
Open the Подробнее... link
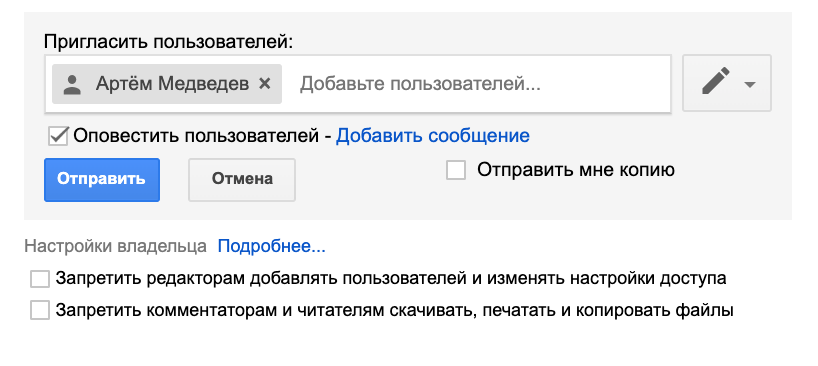tap(271, 246)
